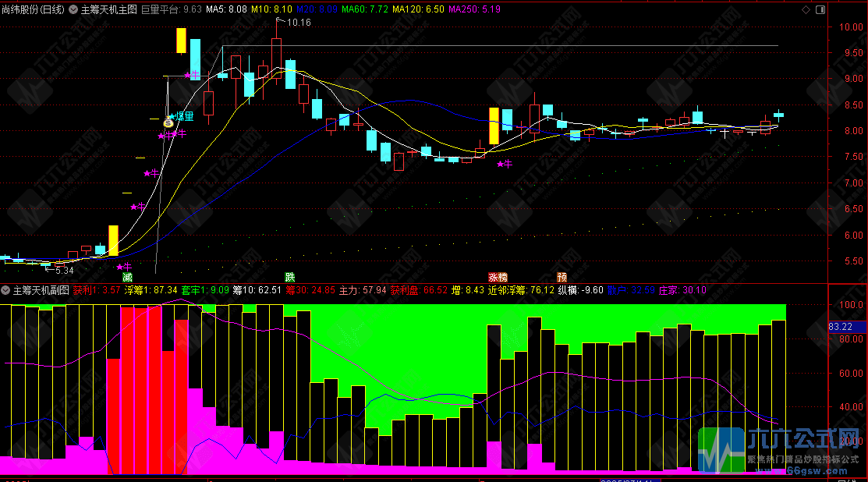Screen dimensions: 868x482
Task: Select the MA250: 5.19 readout
Action: pos(474,9)
